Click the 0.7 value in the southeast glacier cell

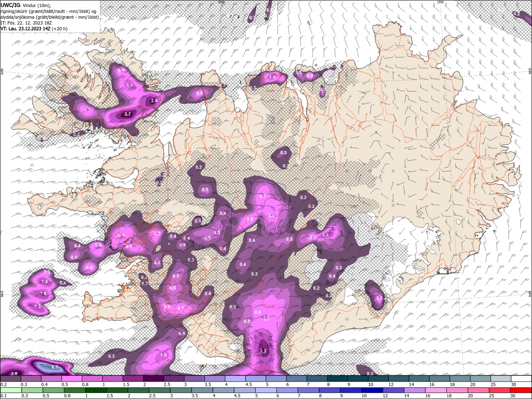tap(379, 298)
